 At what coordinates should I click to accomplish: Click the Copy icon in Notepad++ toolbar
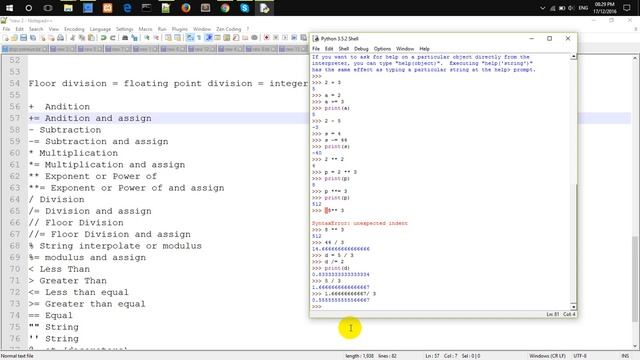click(x=82, y=38)
